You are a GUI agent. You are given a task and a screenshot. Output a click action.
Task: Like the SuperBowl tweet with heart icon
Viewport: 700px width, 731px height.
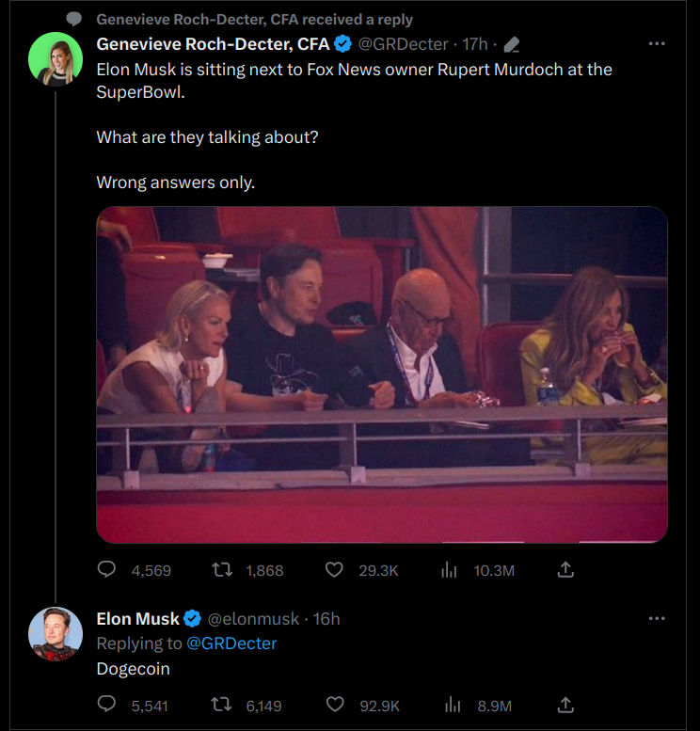(x=334, y=570)
